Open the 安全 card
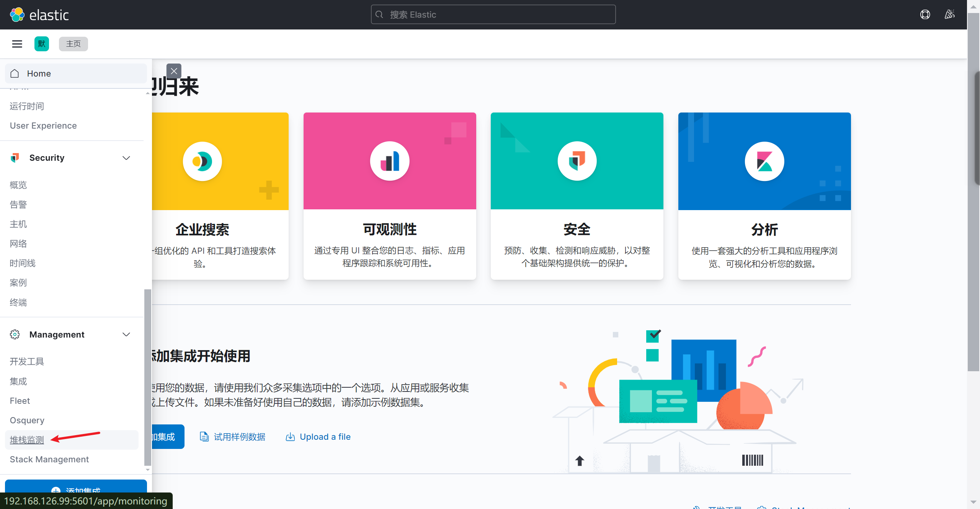This screenshot has width=980, height=509. (x=577, y=196)
